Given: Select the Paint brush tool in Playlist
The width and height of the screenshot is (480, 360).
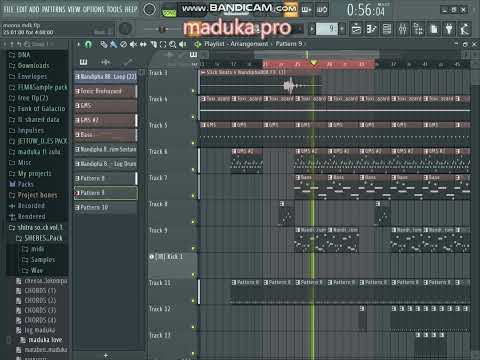Looking at the screenshot, I should click(x=114, y=44).
